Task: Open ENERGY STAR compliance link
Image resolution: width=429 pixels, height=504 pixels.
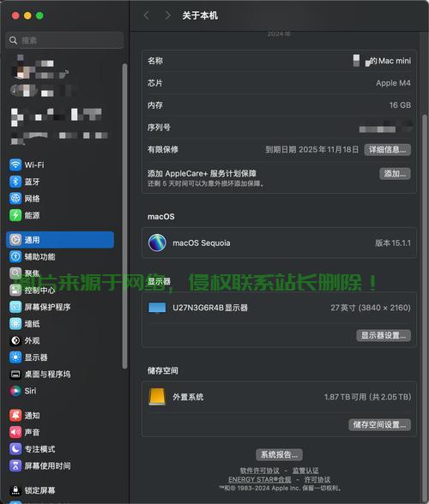Action: (260, 480)
